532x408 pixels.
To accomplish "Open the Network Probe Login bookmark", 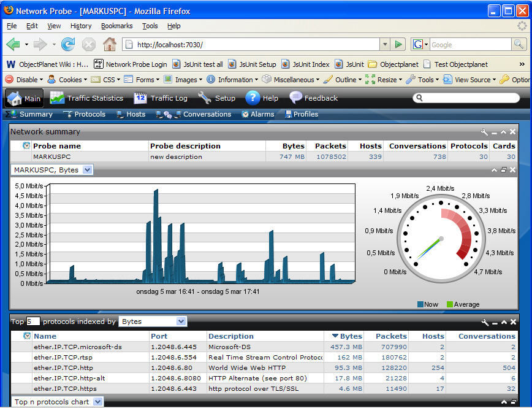I will 130,64.
